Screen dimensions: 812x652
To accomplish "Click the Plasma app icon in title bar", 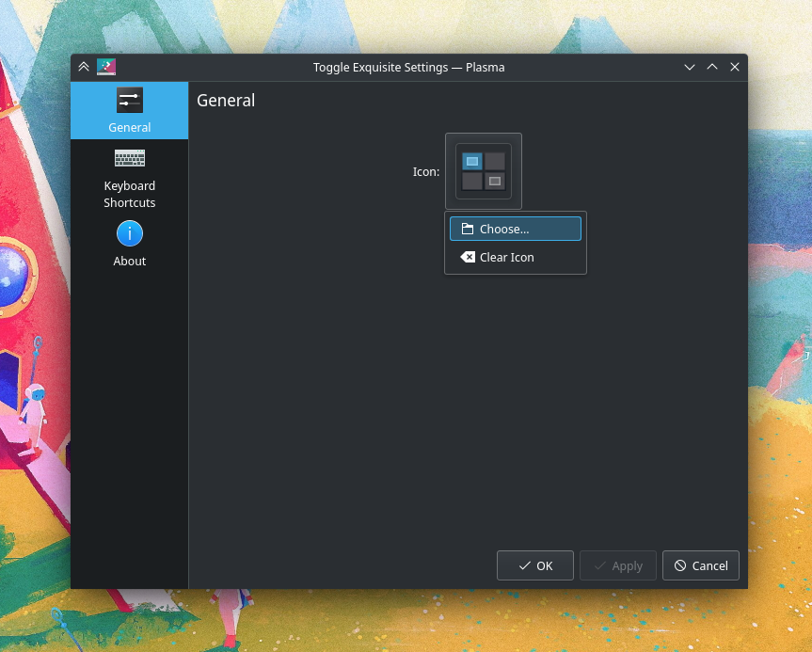I will tap(106, 68).
